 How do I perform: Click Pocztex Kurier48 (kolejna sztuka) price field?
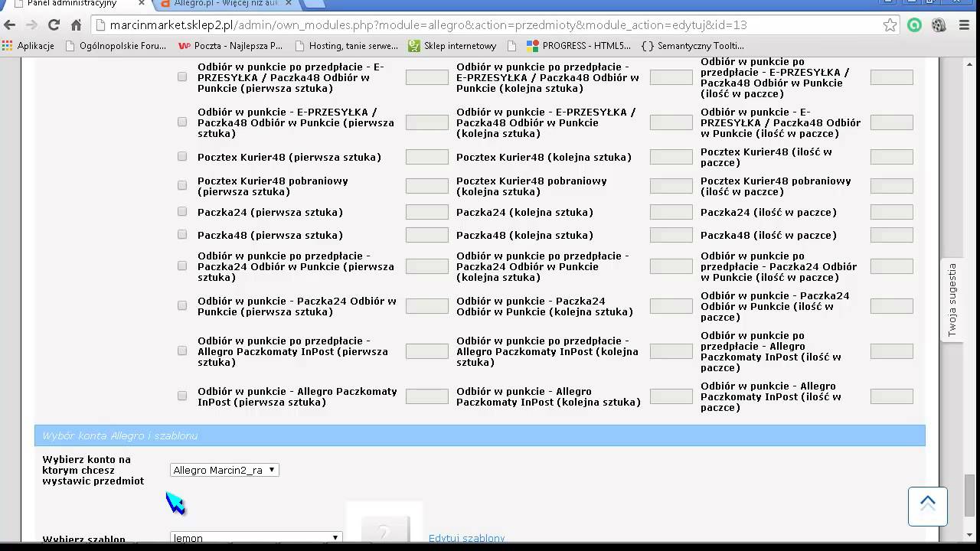671,157
